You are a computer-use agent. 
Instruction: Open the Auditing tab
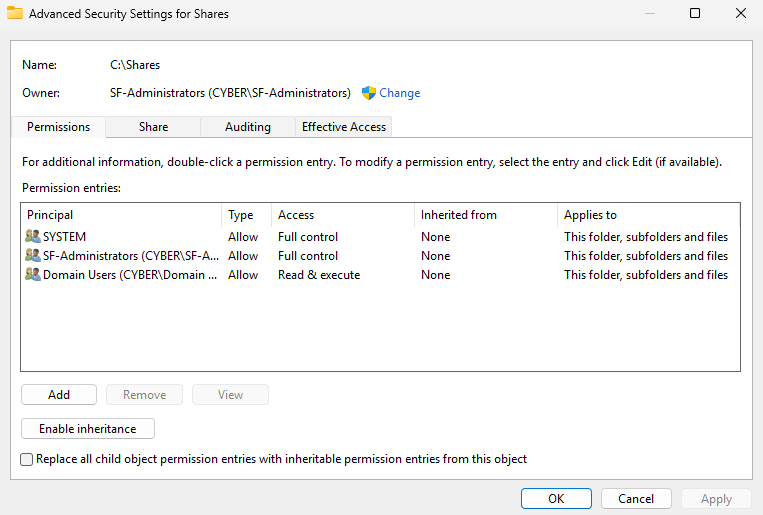click(x=247, y=127)
